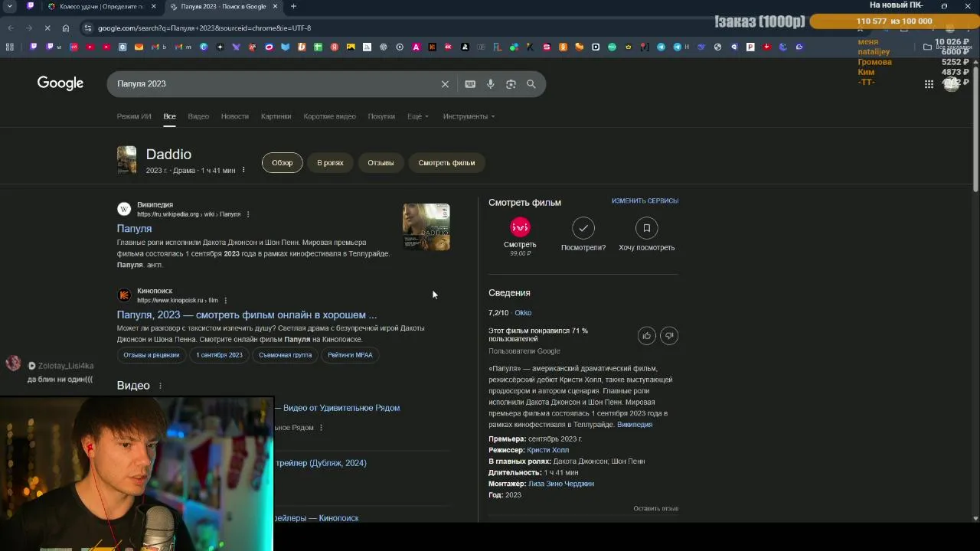980x551 pixels.
Task: Select the Покупки search tab
Action: pyautogui.click(x=381, y=116)
